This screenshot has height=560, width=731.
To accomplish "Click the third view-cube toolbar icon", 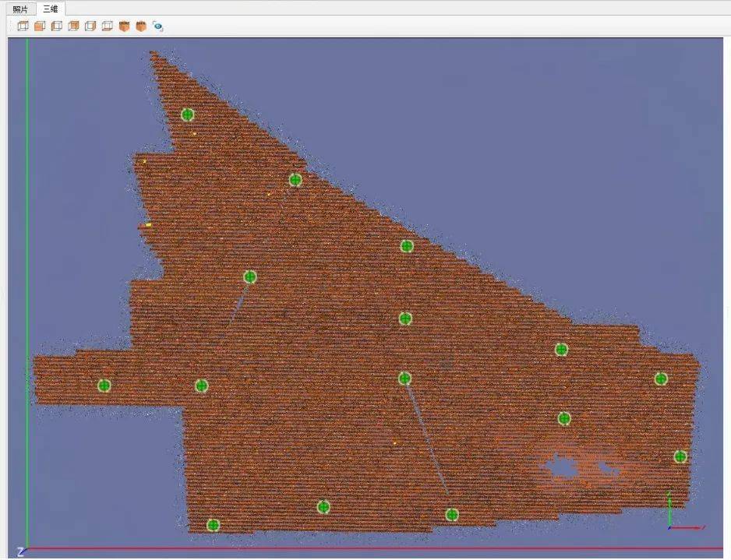I will [56, 26].
